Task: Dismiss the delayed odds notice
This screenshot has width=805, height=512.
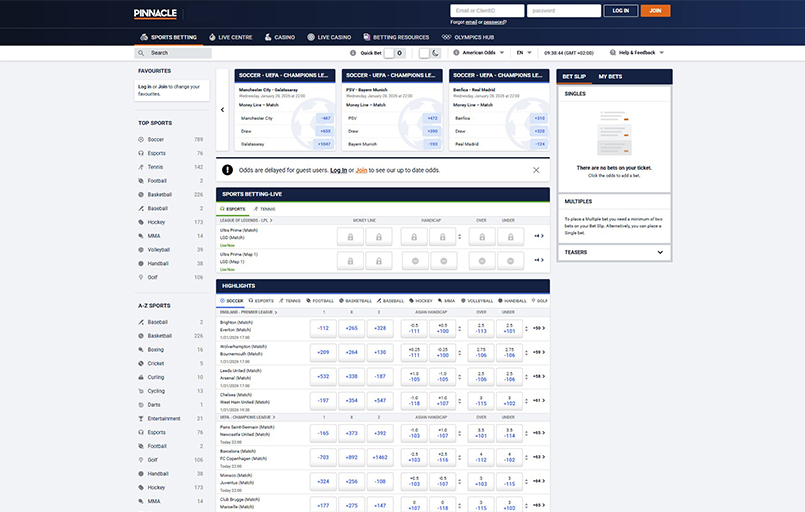Action: pyautogui.click(x=536, y=170)
